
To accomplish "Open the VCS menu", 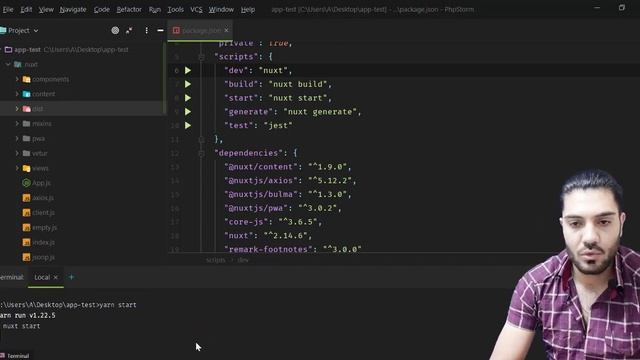I will coord(196,9).
